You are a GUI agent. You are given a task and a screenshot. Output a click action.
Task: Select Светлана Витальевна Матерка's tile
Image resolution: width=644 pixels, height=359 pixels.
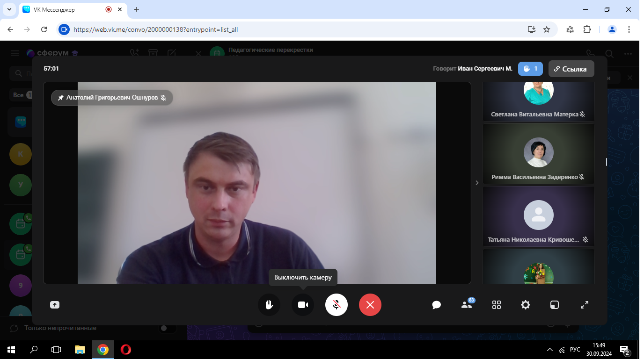click(539, 101)
